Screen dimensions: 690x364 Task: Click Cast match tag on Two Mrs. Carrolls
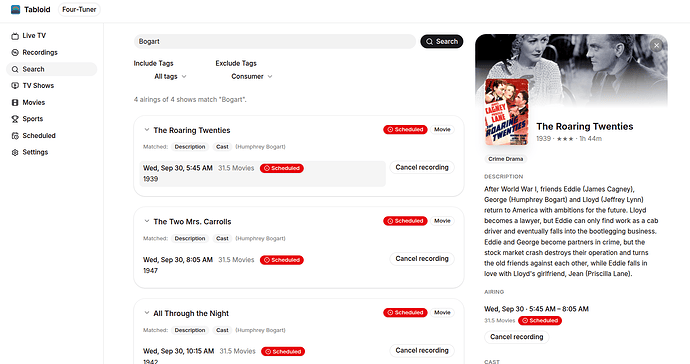pos(222,239)
